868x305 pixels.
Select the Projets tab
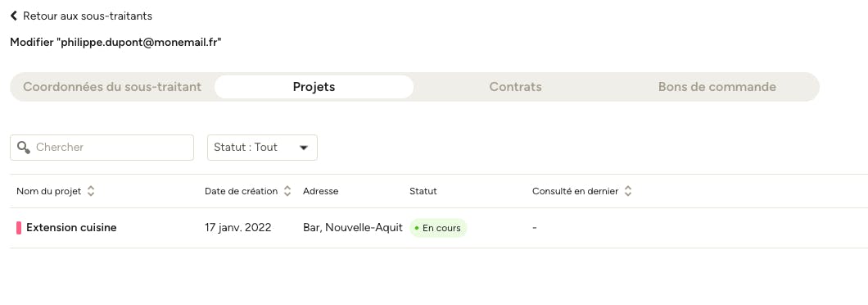314,87
